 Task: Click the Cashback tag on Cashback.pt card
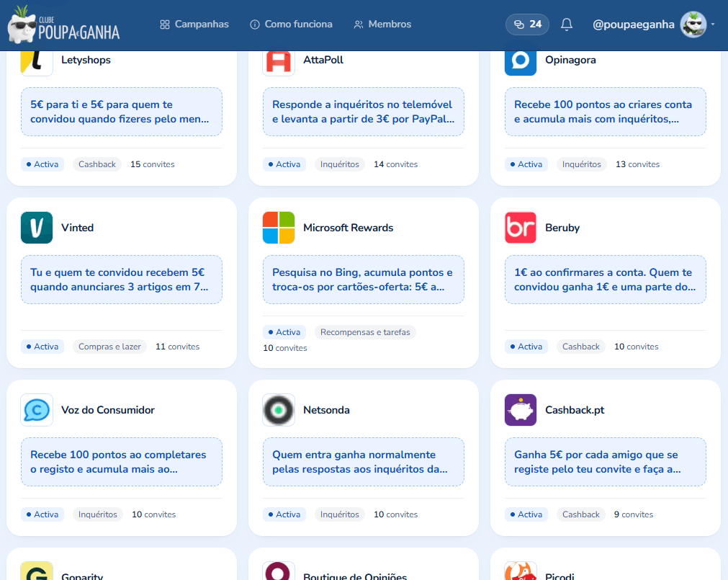click(x=581, y=514)
